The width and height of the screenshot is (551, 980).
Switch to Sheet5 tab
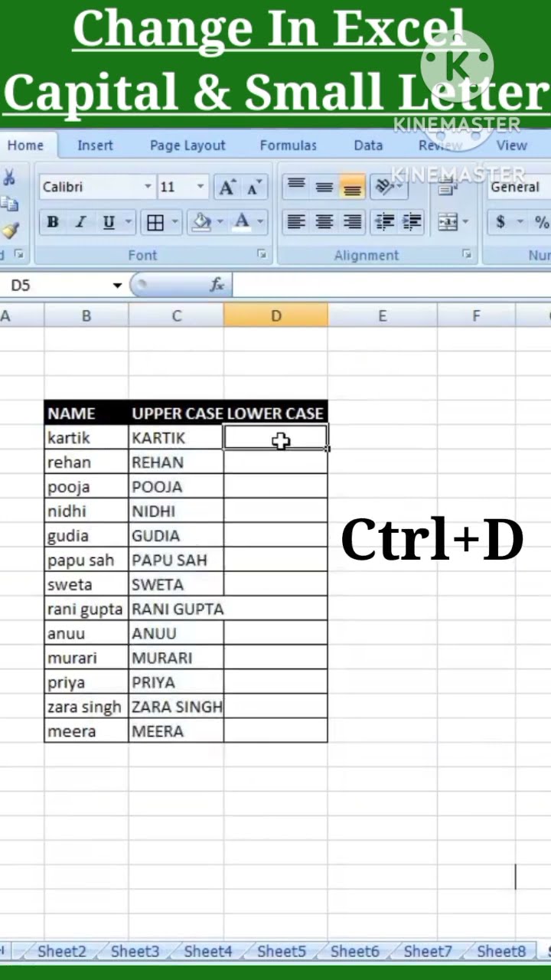point(282,951)
